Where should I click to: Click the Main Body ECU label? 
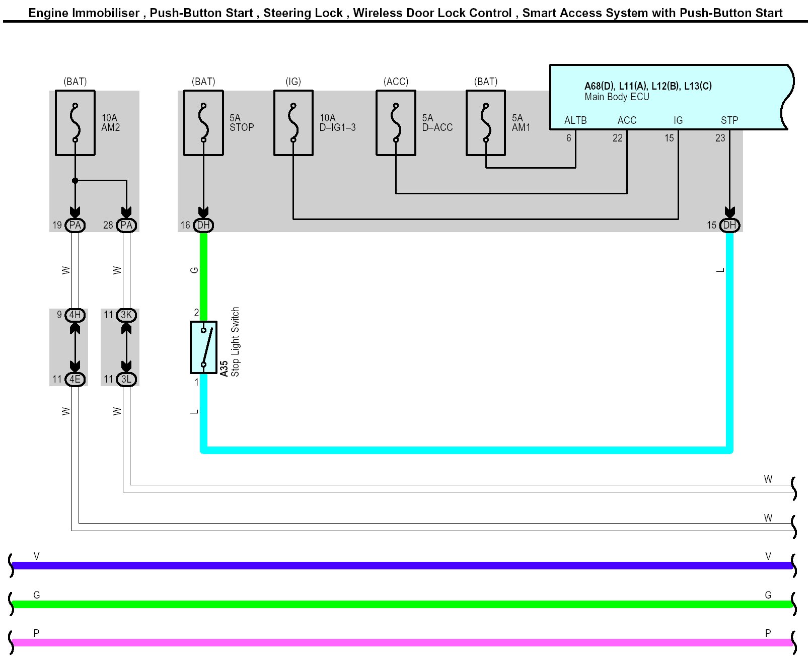tap(617, 97)
